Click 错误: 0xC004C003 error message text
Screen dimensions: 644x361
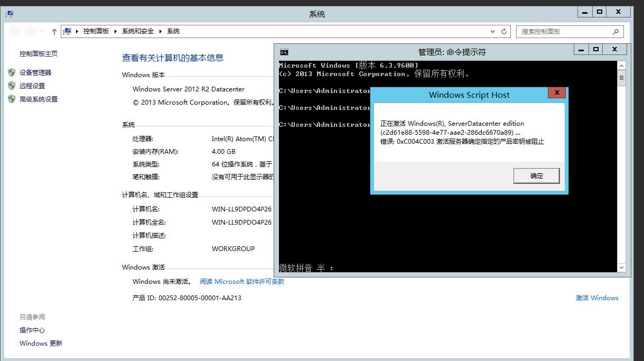pyautogui.click(x=462, y=141)
